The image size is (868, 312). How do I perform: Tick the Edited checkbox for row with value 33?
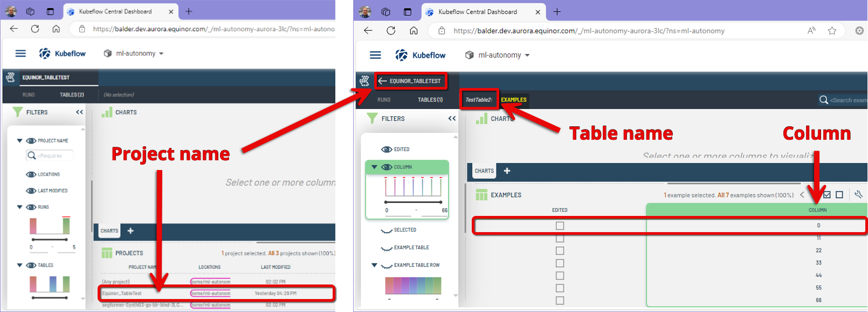point(560,263)
